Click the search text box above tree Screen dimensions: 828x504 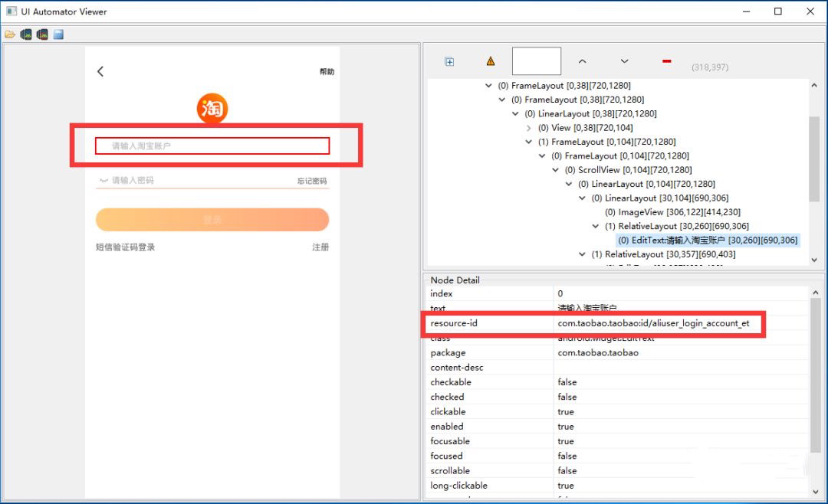537,61
